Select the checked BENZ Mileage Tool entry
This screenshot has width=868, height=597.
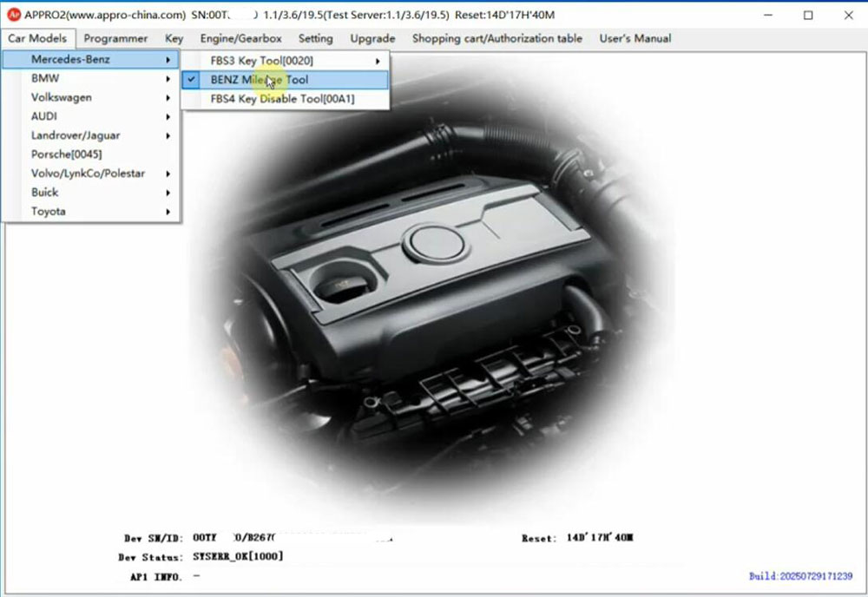[x=259, y=80]
